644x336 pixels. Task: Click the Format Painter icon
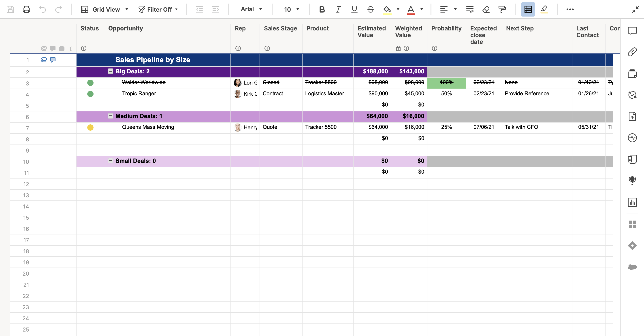point(502,9)
